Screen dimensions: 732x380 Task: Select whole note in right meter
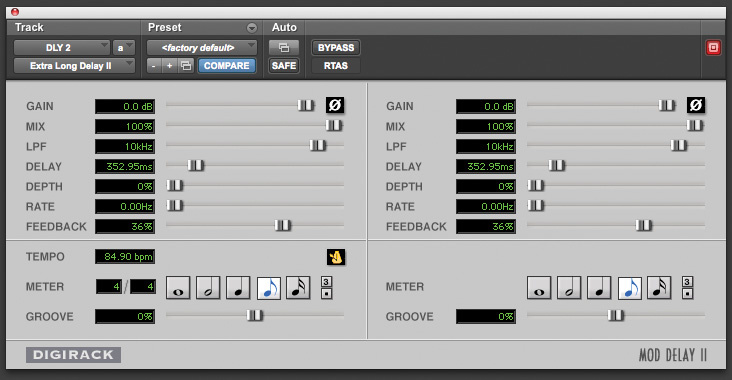coord(539,287)
